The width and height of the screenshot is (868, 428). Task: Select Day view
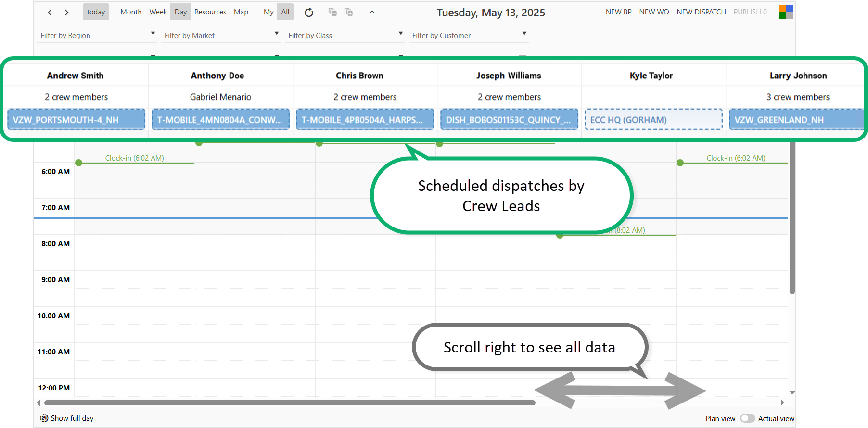point(180,12)
